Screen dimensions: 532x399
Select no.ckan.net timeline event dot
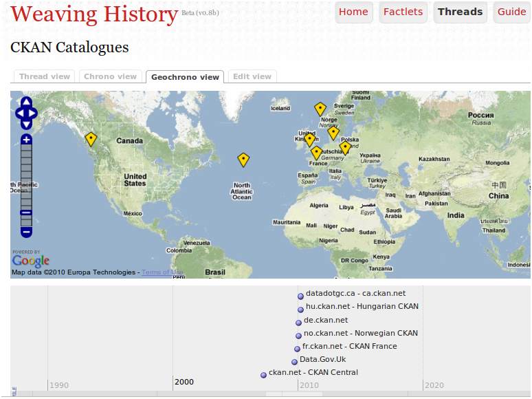click(298, 336)
